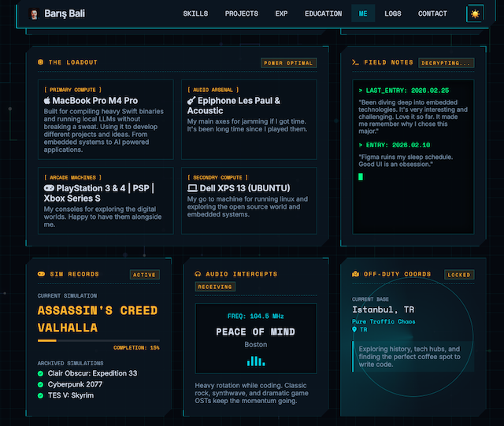Click the Barış Bali site name
504x426 pixels.
pyautogui.click(x=65, y=13)
